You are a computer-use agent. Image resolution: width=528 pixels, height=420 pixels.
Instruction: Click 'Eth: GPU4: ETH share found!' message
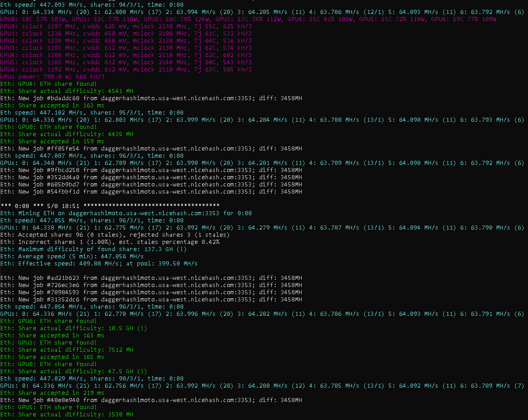pyautogui.click(x=48, y=84)
